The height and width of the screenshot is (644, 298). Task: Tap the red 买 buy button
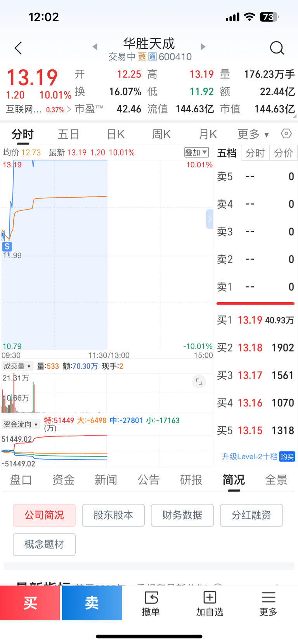[x=30, y=603]
